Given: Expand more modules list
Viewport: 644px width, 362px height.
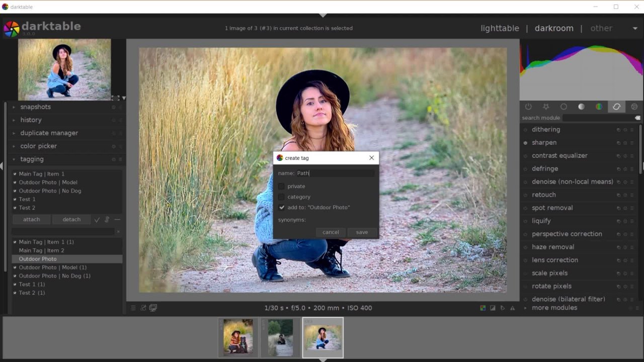Looking at the screenshot, I should (554, 308).
